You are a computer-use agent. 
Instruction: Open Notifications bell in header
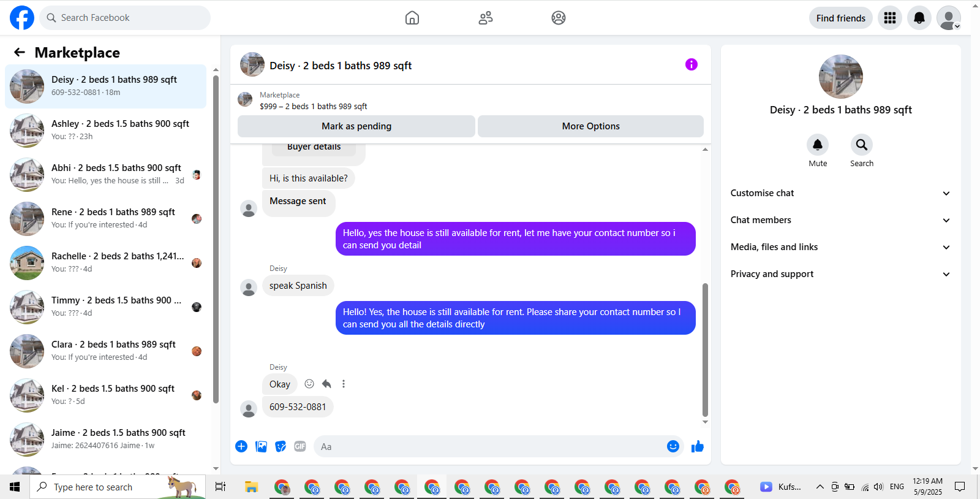(919, 18)
